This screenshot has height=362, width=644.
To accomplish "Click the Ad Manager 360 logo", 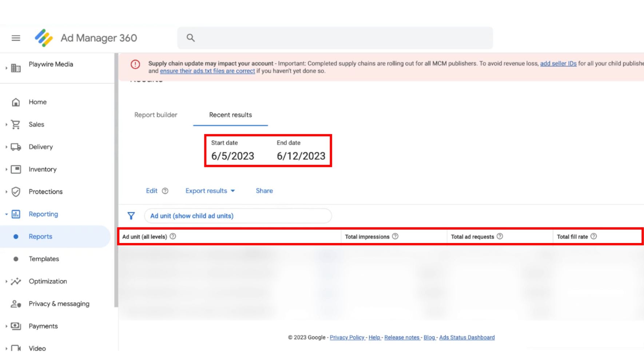I will pyautogui.click(x=44, y=38).
